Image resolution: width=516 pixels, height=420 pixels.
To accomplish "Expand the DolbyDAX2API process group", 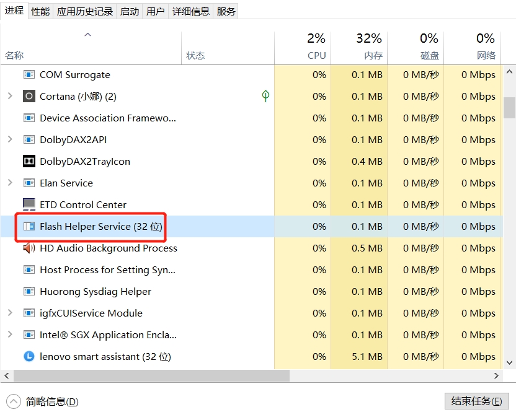I will pyautogui.click(x=10, y=139).
